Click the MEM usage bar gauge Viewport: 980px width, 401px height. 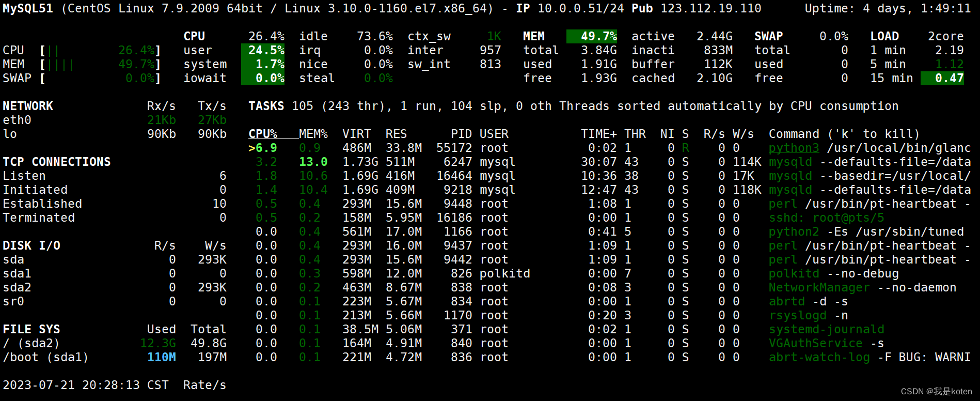tap(100, 64)
